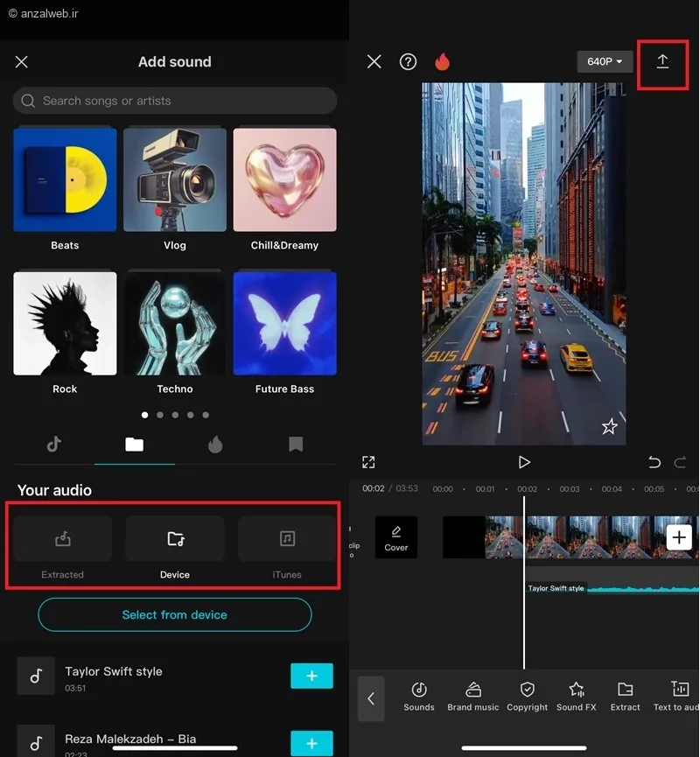Select the Copyright check tool
700x757 pixels.
[x=527, y=697]
